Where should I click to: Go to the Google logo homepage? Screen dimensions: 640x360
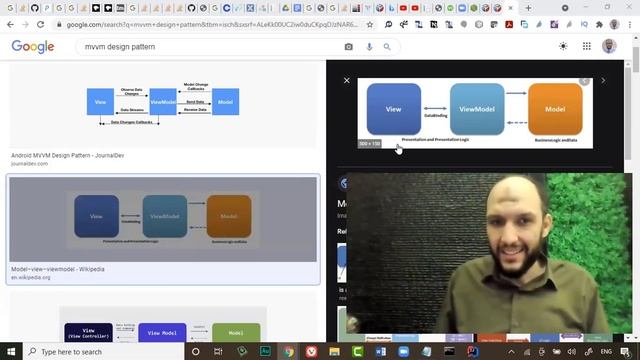pyautogui.click(x=33, y=47)
